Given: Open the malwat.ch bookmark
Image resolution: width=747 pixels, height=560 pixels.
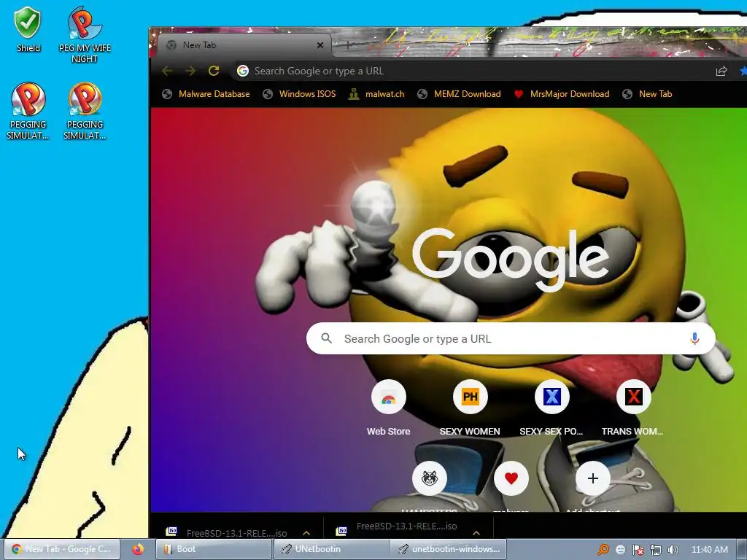Looking at the screenshot, I should [x=376, y=94].
